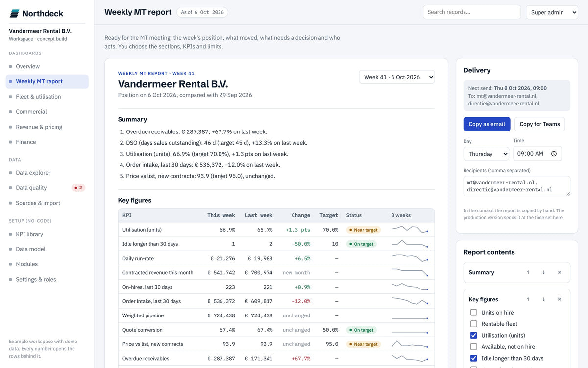588x368 pixels.
Task: Open the Data model setup page
Action: coord(47,249)
